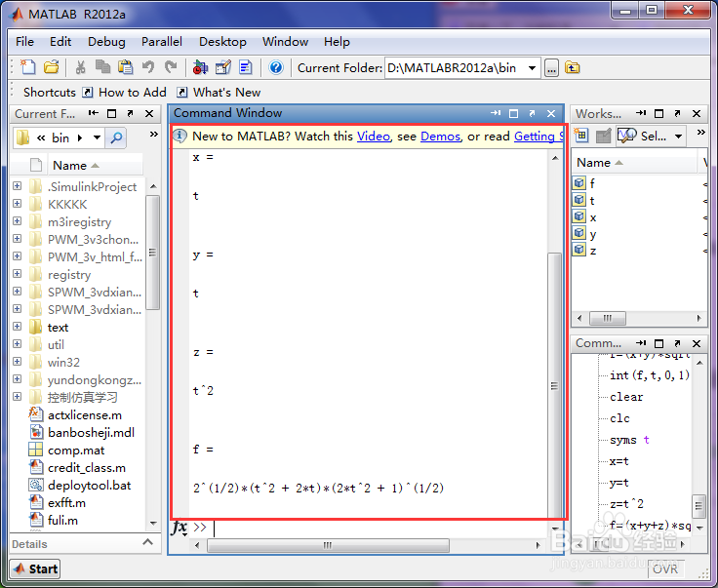Launch Simulink from the toolbar icon
Image resolution: width=718 pixels, height=588 pixels.
point(200,67)
